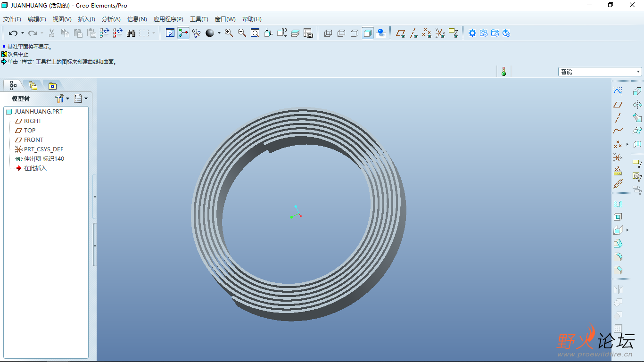Click the blue camera screenshot icon
The width and height of the screenshot is (644, 362).
pyautogui.click(x=484, y=33)
